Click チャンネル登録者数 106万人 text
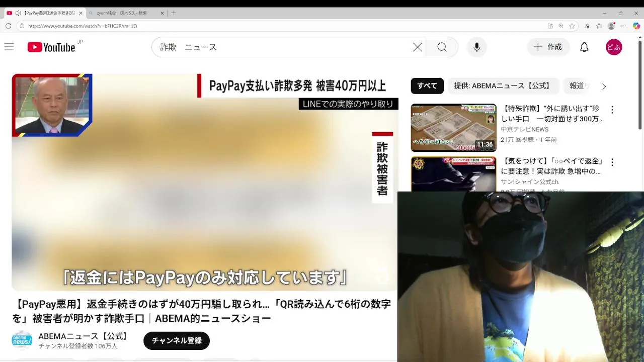This screenshot has height=362, width=644. click(x=78, y=346)
